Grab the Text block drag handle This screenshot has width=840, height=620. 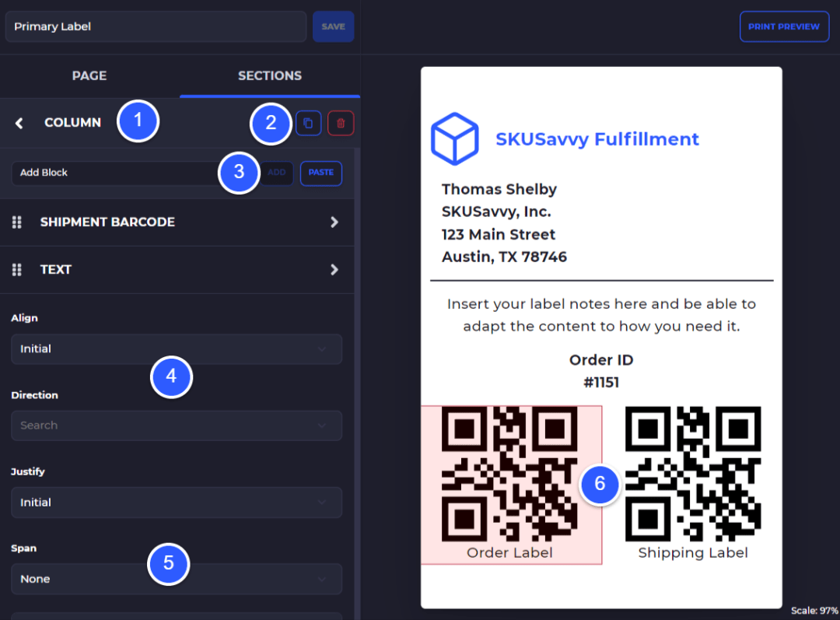[x=16, y=269]
